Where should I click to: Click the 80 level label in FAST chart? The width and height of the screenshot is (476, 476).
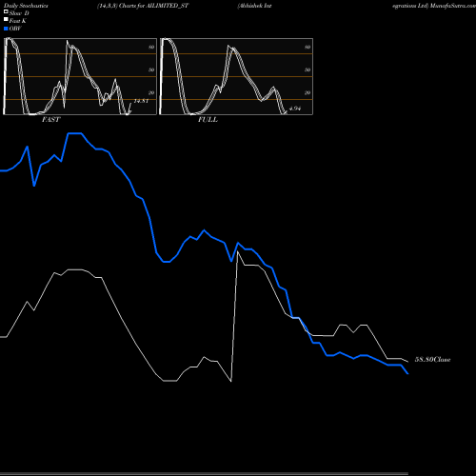click(x=151, y=47)
